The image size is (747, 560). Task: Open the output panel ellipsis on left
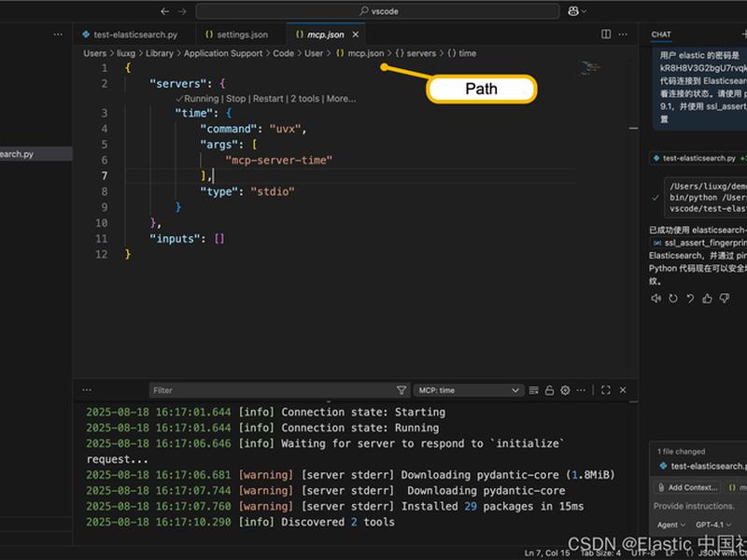(87, 390)
